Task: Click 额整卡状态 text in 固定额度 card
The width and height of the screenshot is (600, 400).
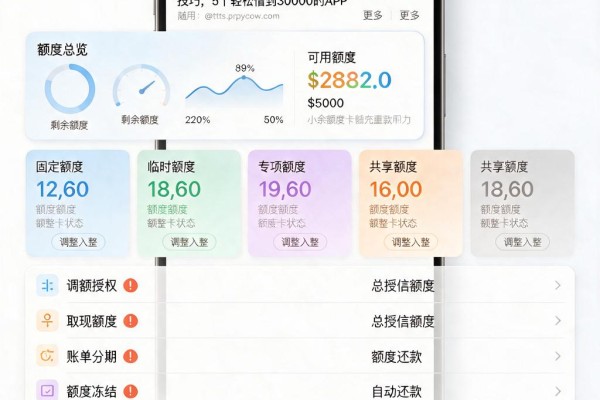Action: (x=60, y=223)
